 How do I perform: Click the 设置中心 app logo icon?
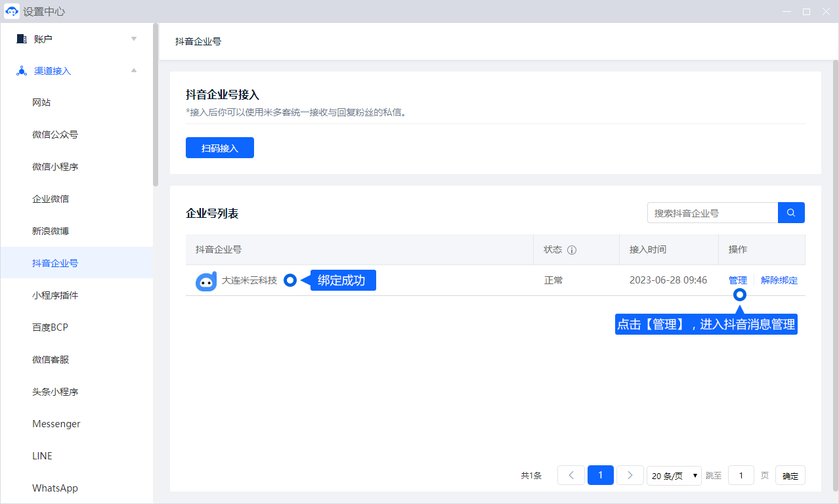[x=12, y=11]
